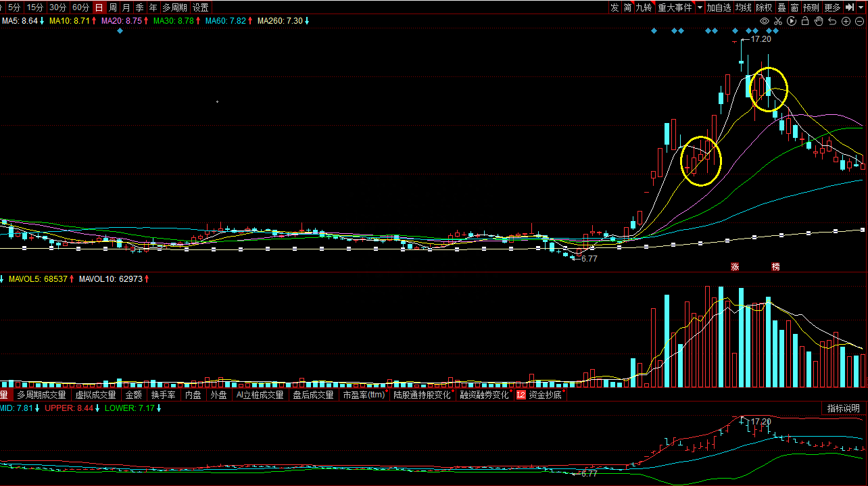This screenshot has width=868, height=486.
Task: Click 预测 forecast button
Action: pos(811,7)
